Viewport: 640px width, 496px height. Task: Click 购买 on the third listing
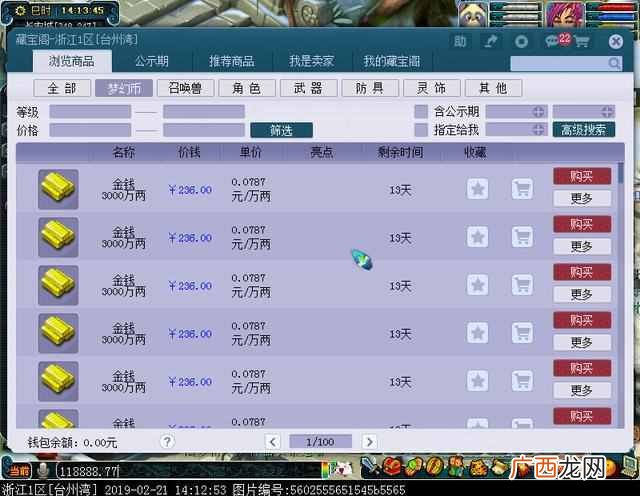582,272
